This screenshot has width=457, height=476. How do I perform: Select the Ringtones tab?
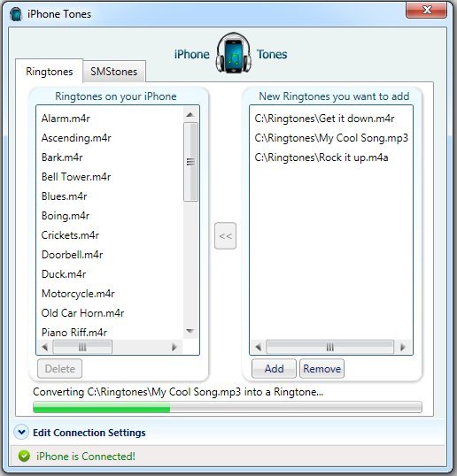point(50,72)
